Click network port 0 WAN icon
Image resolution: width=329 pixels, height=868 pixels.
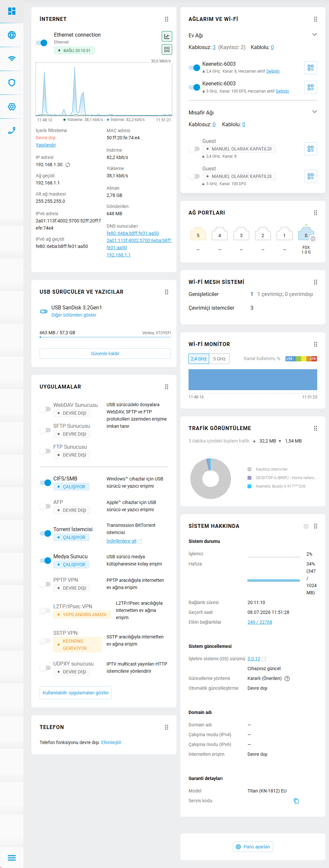306,234
